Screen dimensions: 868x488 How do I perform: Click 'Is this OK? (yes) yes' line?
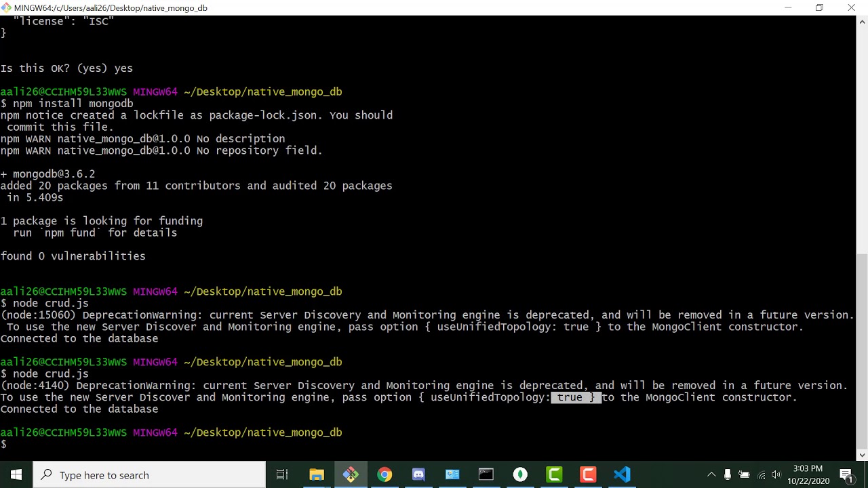coord(66,68)
